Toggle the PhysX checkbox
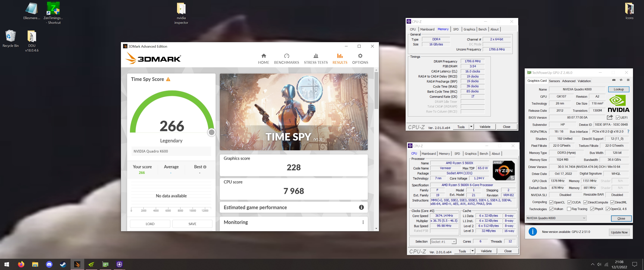Screen dimensions: 644x270 tap(592, 209)
